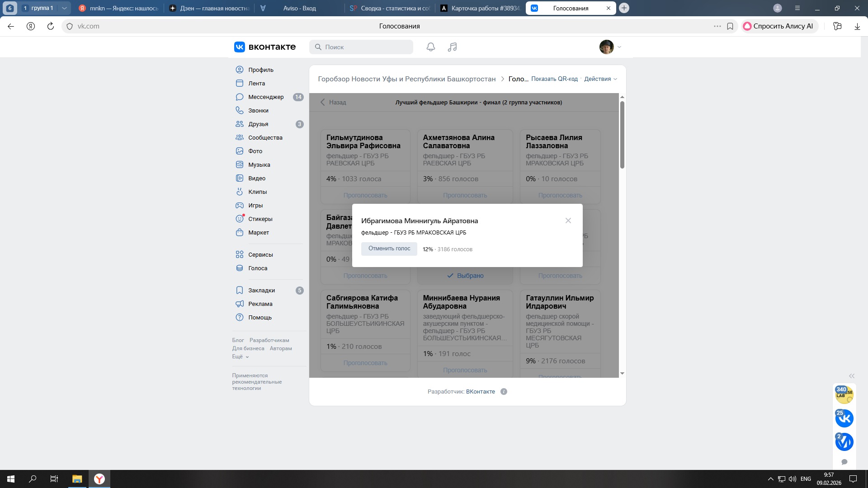Click Показать QR-код link
This screenshot has height=488, width=868.
[554, 79]
